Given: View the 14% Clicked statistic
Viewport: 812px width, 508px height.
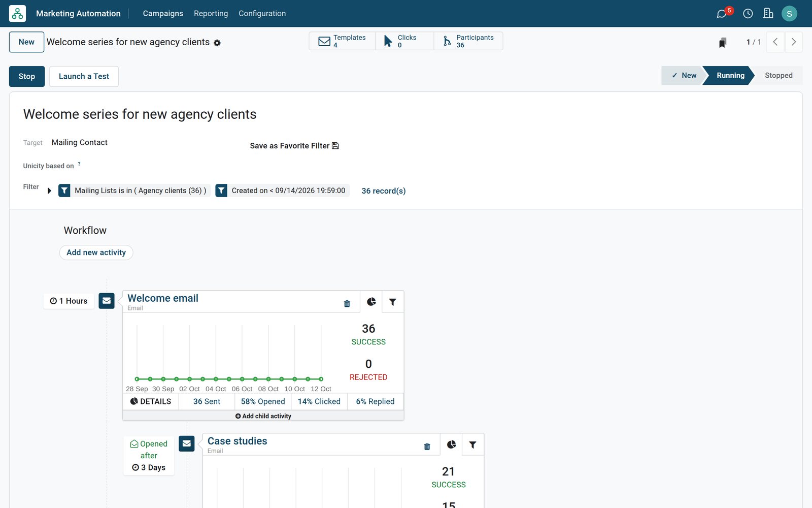Looking at the screenshot, I should click(319, 401).
